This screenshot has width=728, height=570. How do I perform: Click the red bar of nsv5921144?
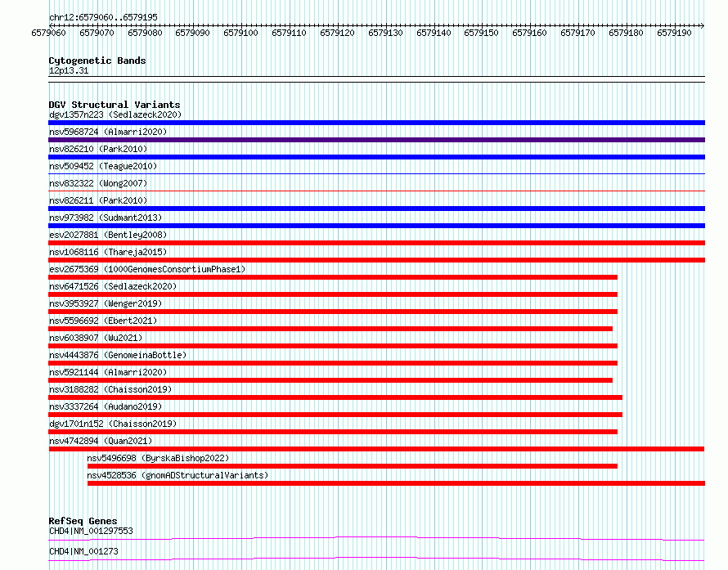[330, 380]
